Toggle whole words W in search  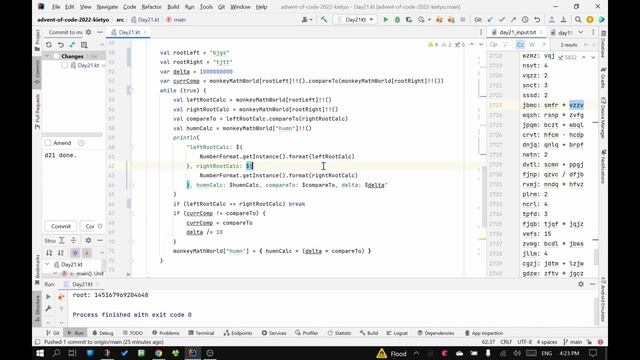(x=532, y=44)
